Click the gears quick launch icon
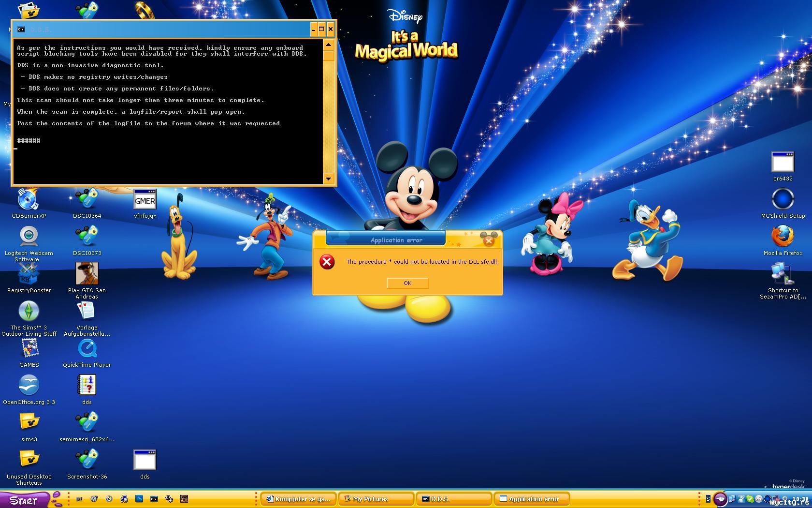 point(169,499)
